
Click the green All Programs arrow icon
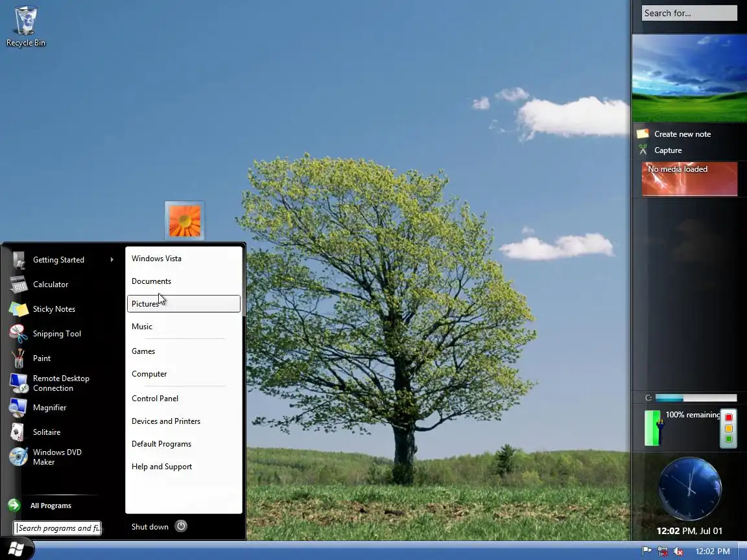14,506
